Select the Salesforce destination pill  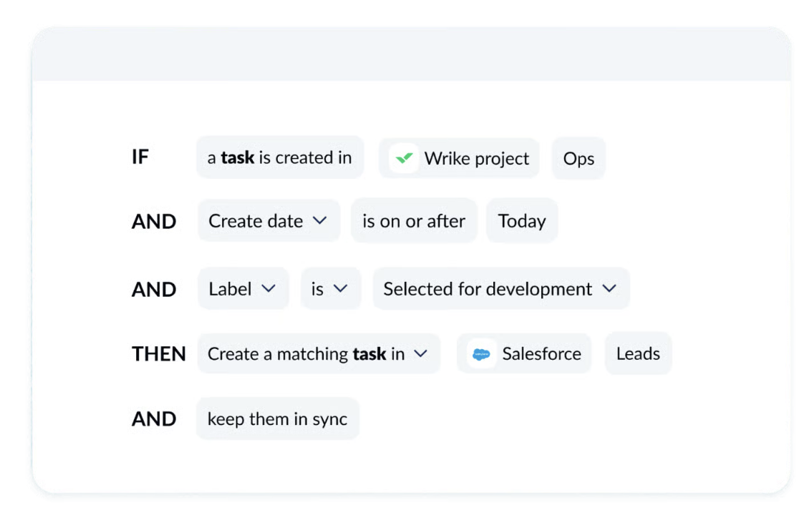coord(523,353)
